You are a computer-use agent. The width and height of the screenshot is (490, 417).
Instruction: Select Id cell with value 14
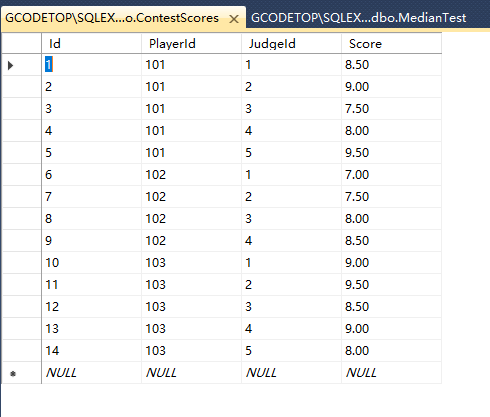[92, 351]
